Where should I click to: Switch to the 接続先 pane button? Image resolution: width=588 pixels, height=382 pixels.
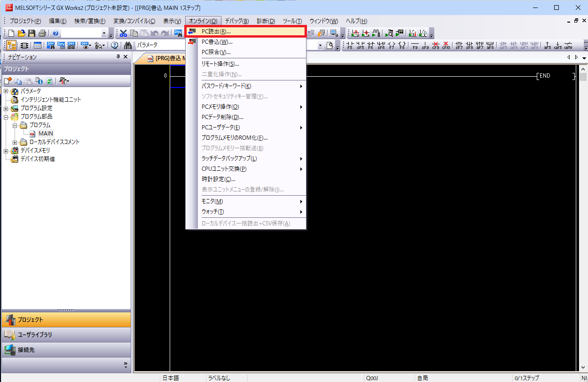(66, 350)
